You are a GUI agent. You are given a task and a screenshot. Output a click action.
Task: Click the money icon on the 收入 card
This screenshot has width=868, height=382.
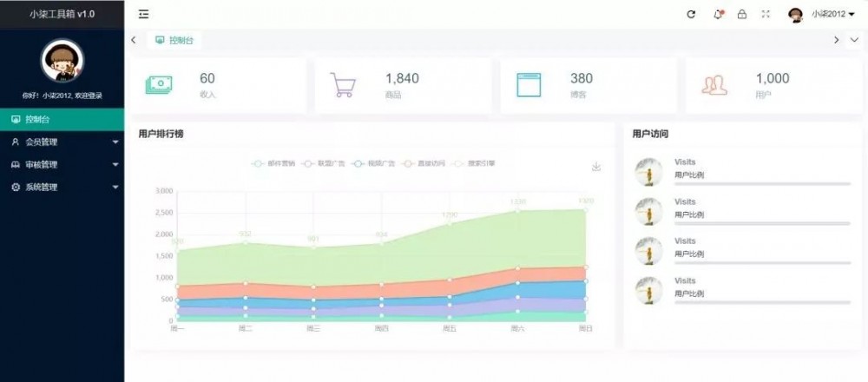(159, 85)
